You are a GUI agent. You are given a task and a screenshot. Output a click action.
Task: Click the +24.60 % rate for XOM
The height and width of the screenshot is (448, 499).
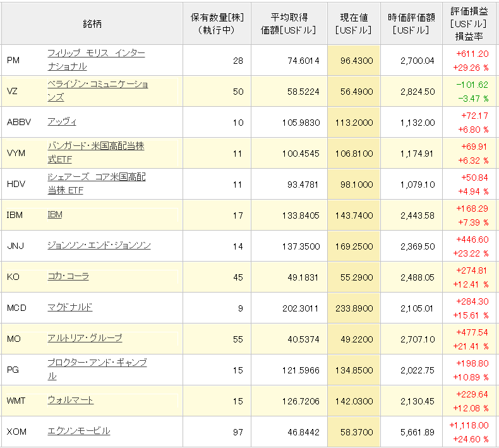click(x=471, y=439)
